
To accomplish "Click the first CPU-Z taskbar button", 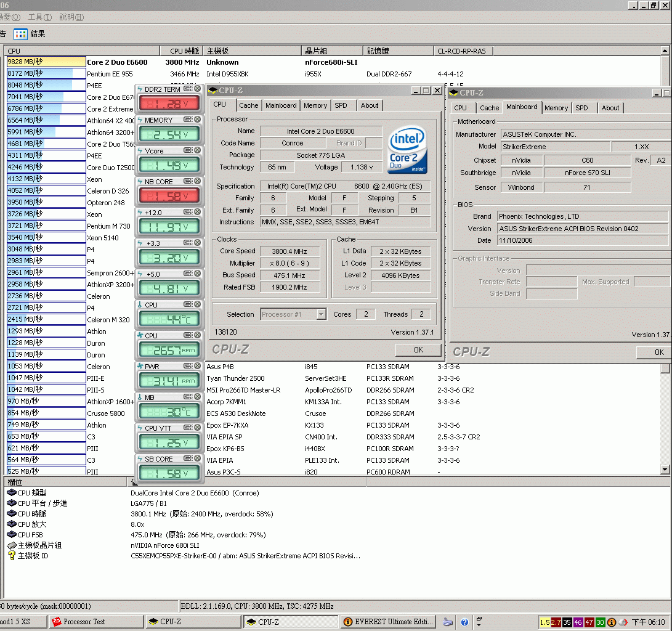I will pyautogui.click(x=193, y=622).
